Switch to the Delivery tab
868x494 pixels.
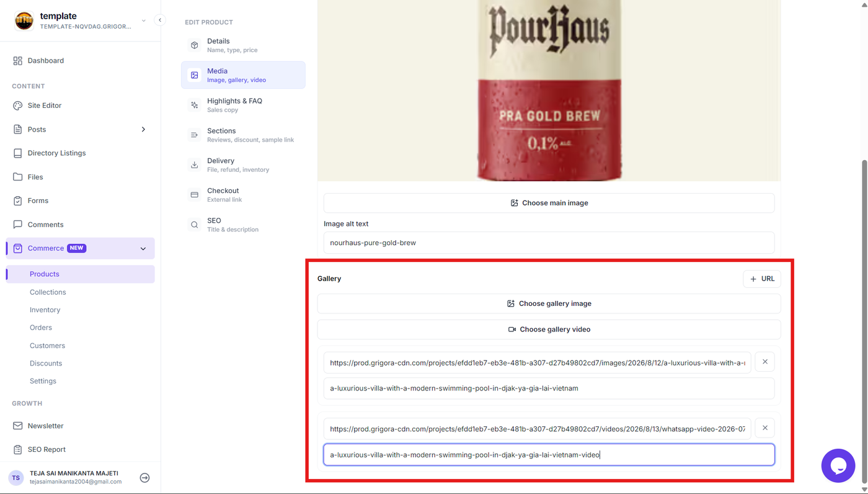[243, 165]
